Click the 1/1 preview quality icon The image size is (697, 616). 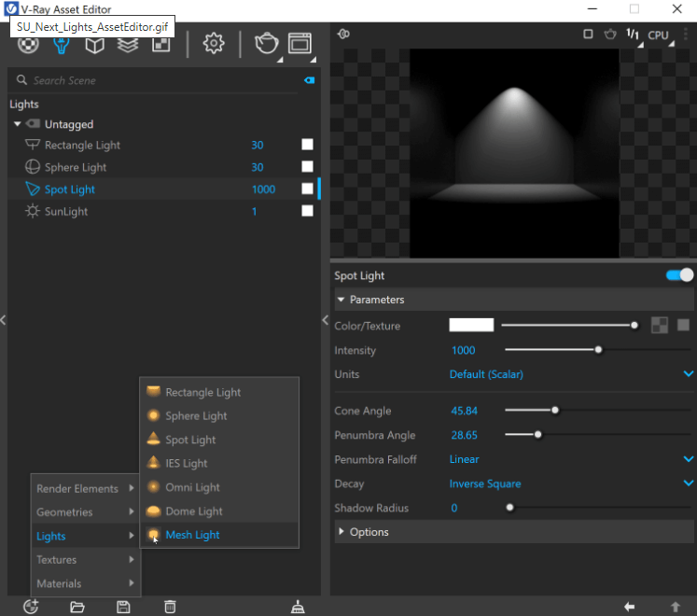pyautogui.click(x=633, y=35)
